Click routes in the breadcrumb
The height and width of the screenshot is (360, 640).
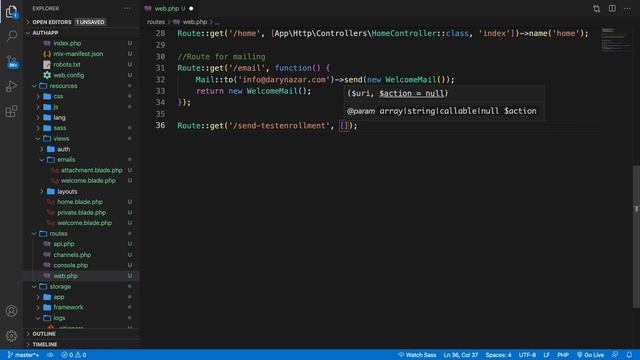156,22
